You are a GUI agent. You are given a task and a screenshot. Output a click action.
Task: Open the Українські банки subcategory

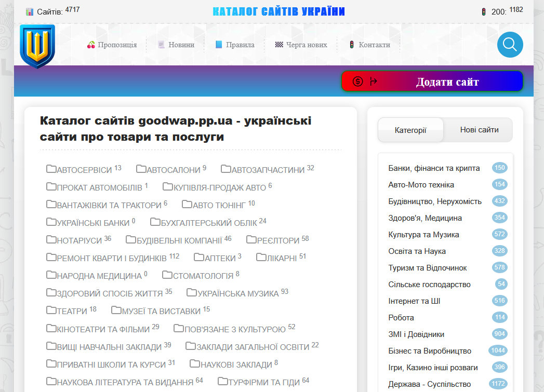pos(93,223)
